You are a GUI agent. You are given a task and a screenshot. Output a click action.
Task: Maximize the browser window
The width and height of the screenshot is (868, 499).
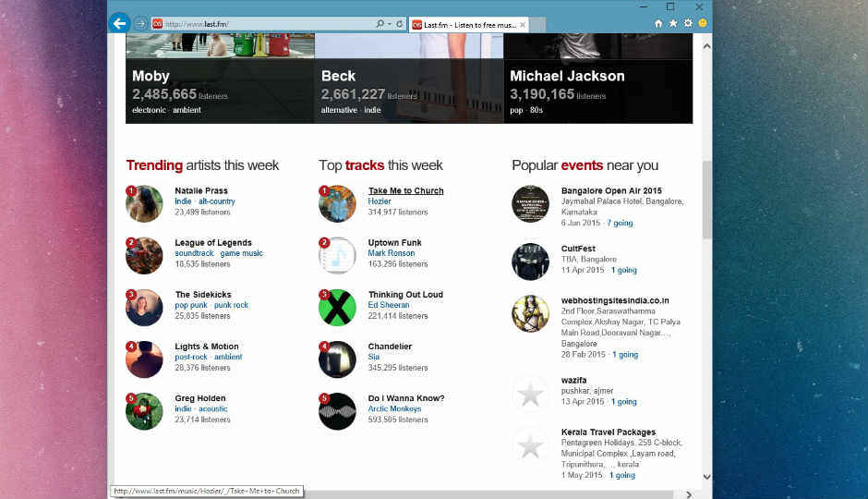point(670,6)
